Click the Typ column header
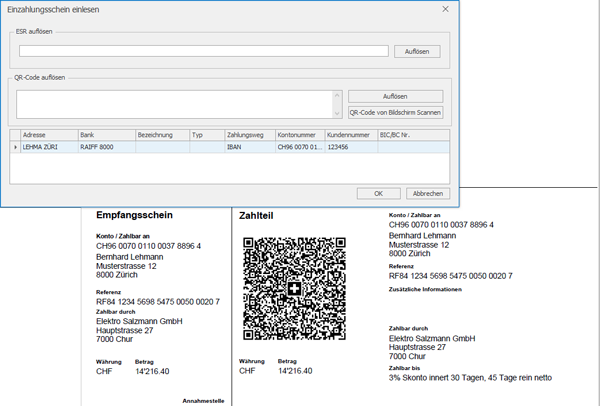 (x=207, y=135)
